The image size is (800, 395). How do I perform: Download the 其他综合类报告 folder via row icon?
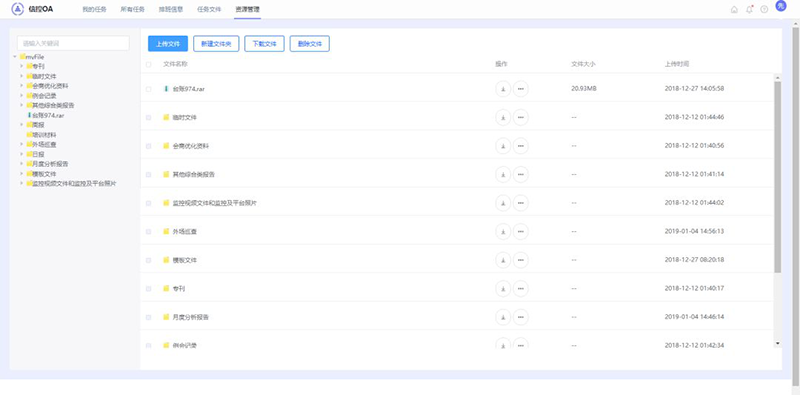coord(503,175)
